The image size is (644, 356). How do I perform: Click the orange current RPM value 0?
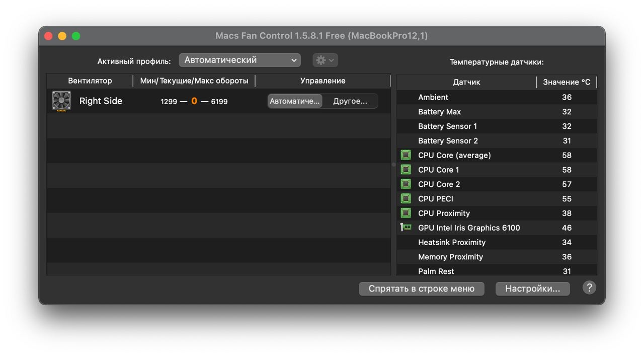tap(194, 101)
